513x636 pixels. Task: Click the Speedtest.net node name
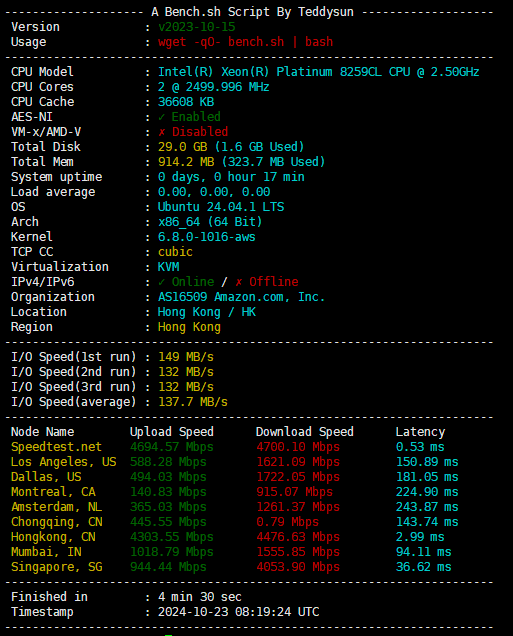[56, 447]
